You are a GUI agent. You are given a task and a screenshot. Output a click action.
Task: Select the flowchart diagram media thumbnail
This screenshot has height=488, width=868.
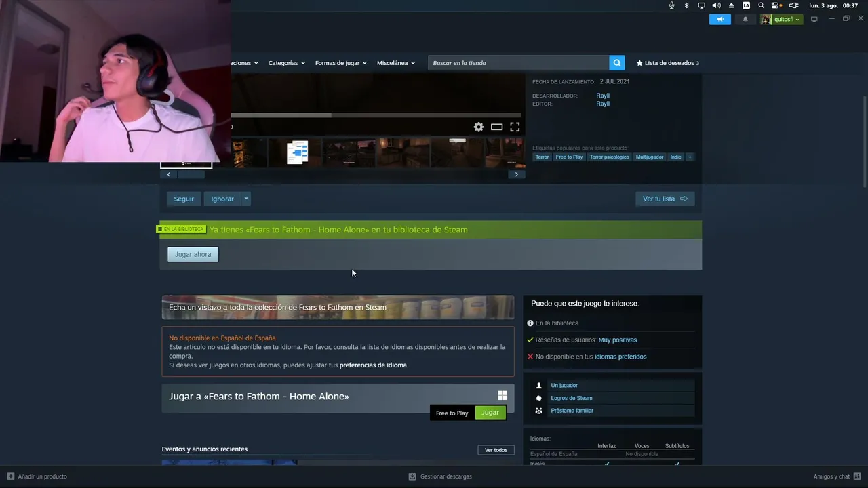297,152
